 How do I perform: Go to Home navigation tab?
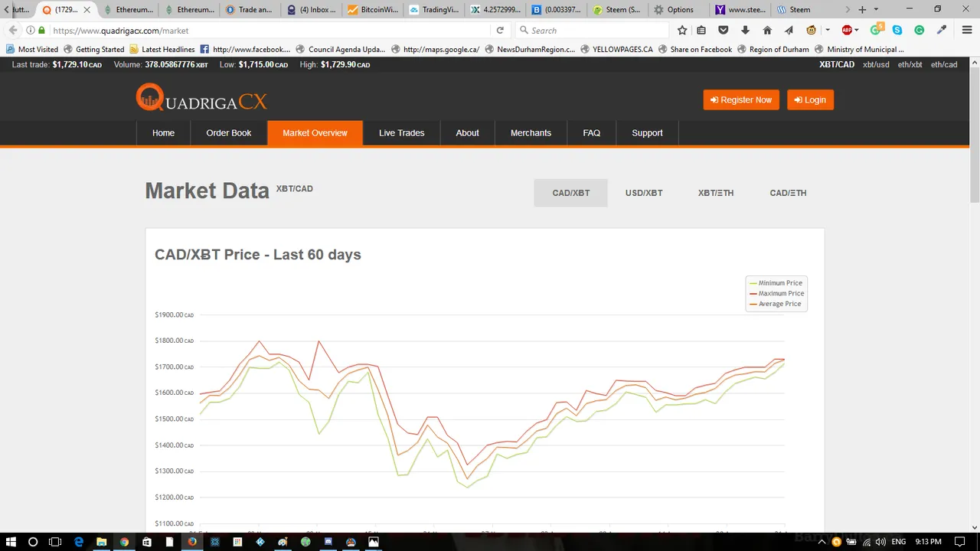(x=163, y=133)
